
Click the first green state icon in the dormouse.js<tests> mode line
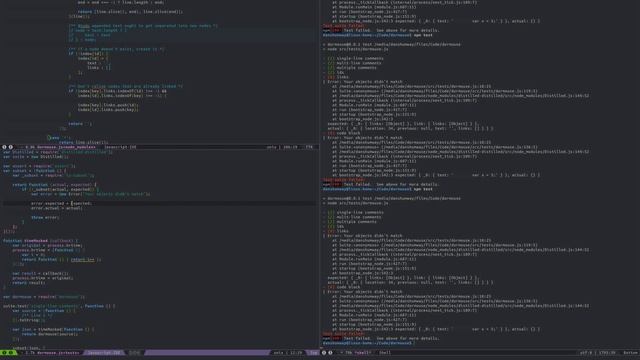[x=4, y=353]
